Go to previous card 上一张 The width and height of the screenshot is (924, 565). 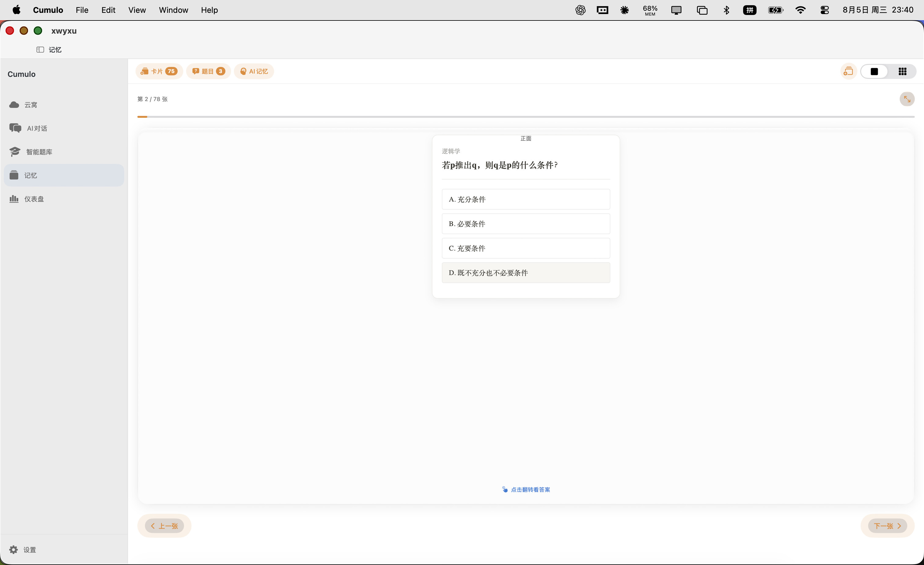click(x=164, y=526)
